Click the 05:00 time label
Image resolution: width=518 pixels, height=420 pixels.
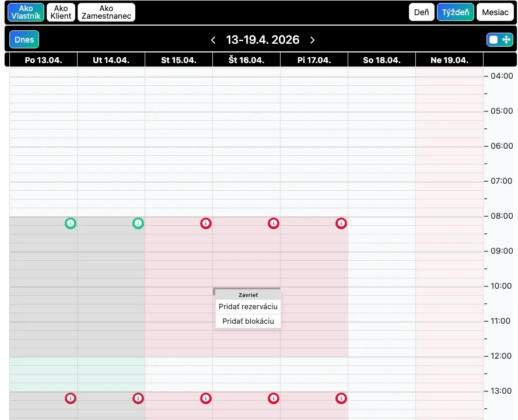[x=502, y=111]
